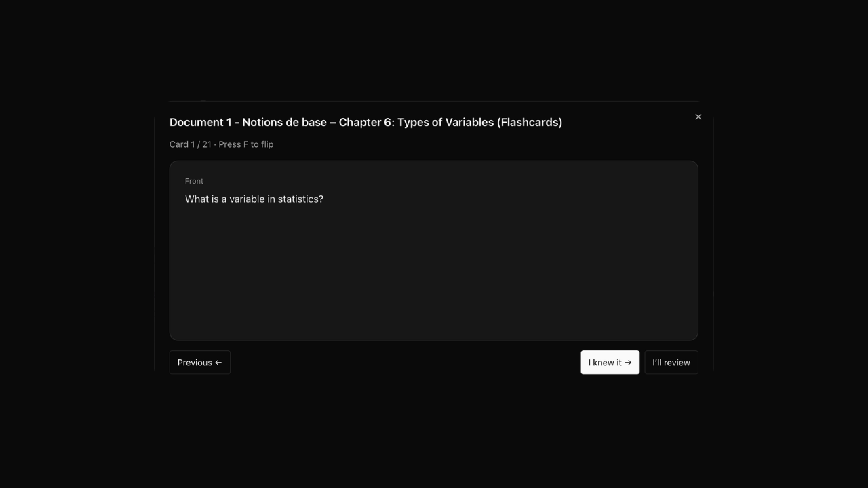Click empty area of the flashcard body

pos(434,278)
